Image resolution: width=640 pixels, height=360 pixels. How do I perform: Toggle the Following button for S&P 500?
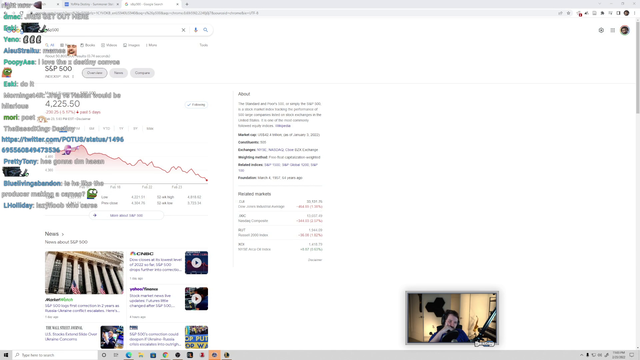(196, 105)
